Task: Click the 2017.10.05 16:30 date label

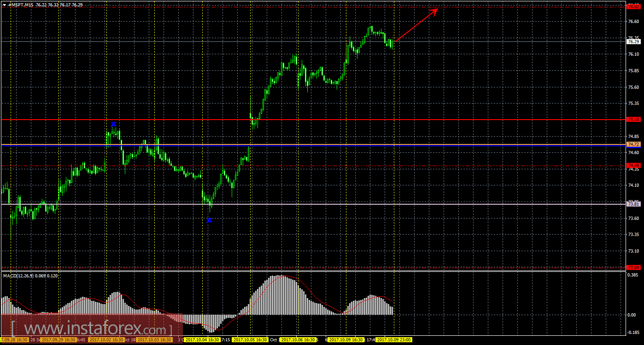Action: click(250, 340)
